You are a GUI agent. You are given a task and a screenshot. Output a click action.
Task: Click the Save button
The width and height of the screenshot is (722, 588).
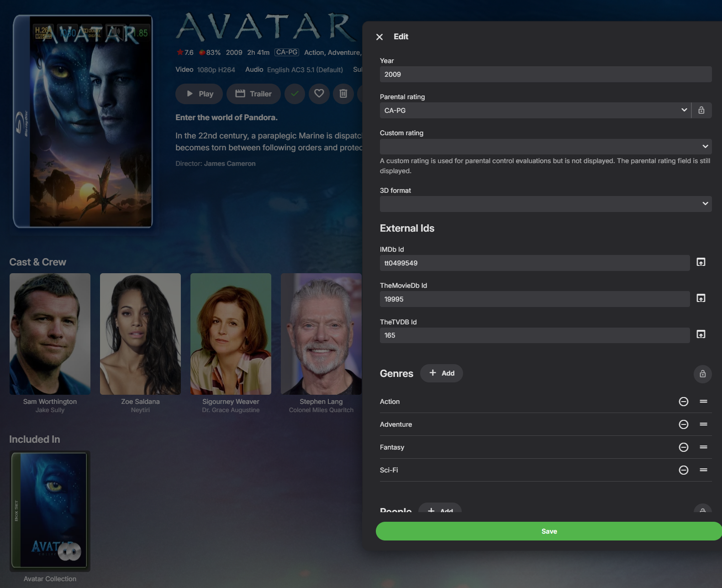(549, 531)
